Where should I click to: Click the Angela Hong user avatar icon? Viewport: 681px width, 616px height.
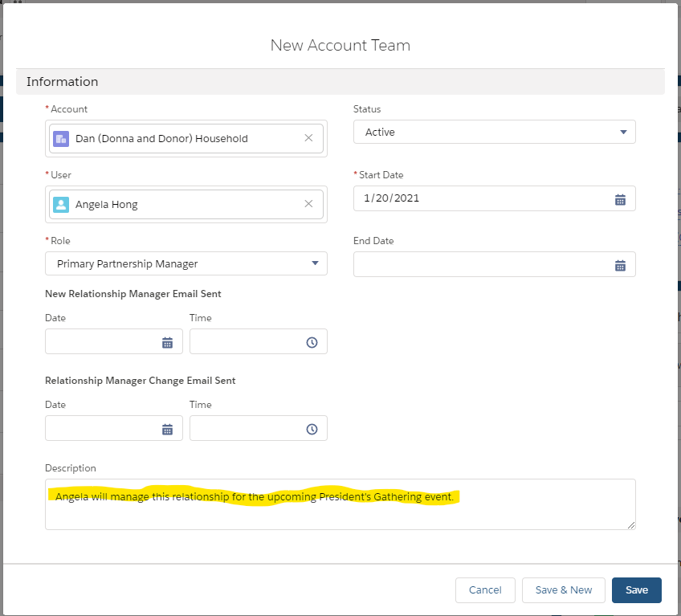(x=61, y=205)
